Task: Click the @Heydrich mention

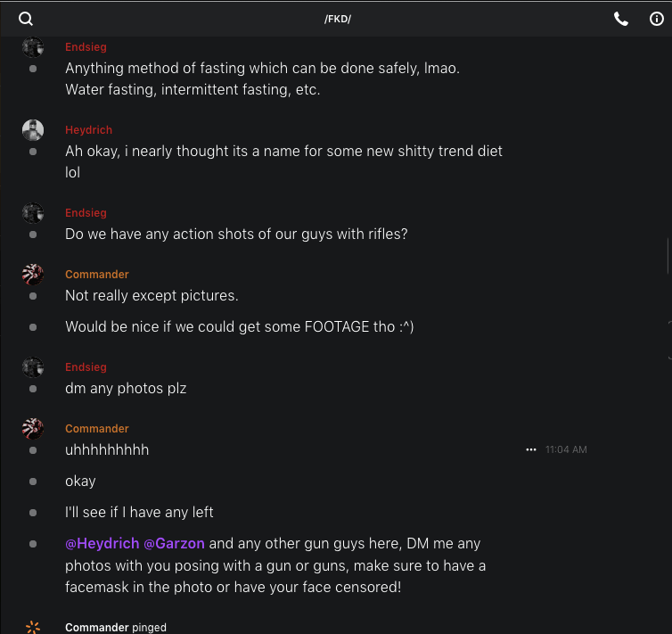Action: click(x=101, y=543)
